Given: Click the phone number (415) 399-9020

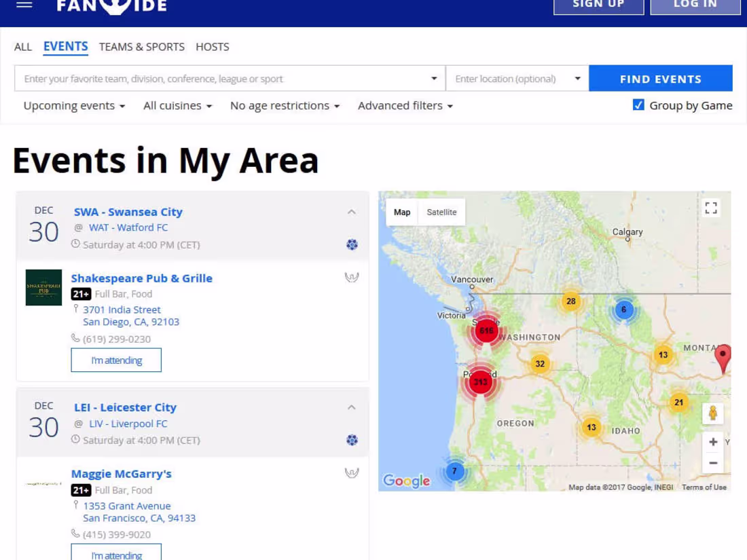Looking at the screenshot, I should pyautogui.click(x=117, y=535).
